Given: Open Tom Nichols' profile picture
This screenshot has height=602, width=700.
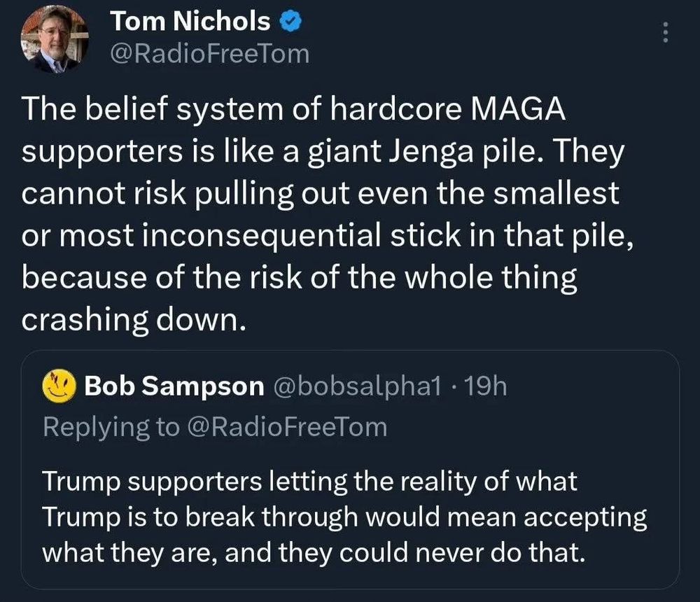Looking at the screenshot, I should 55,38.
